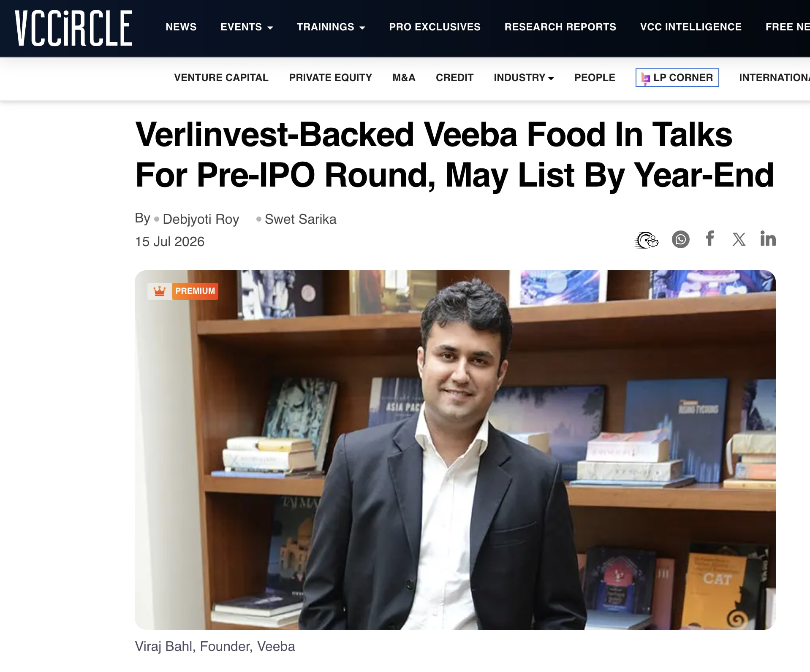Click the VCCircle logo
Viewport: 810px width, 672px height.
pyautogui.click(x=73, y=28)
